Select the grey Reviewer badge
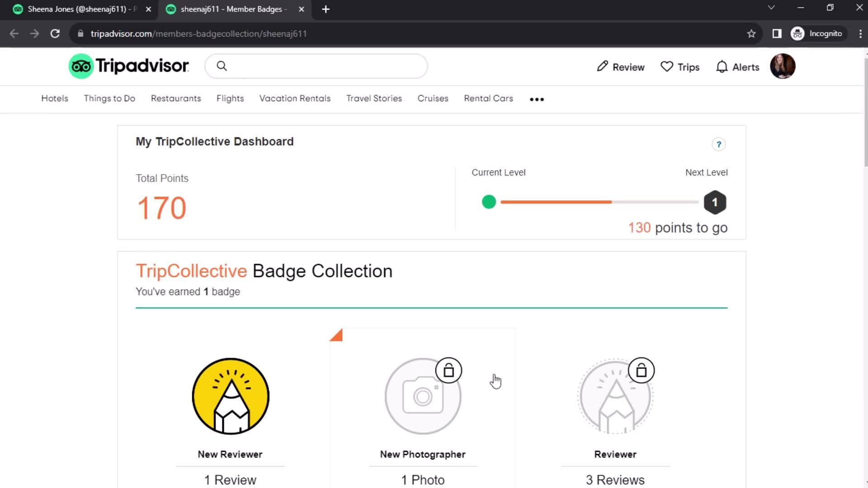Viewport: 868px width, 488px height. 615,396
